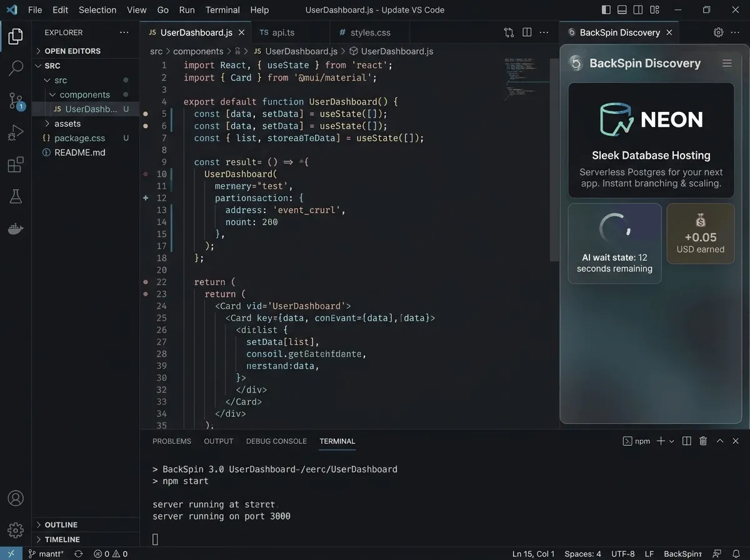Click sync changes icon in status bar
This screenshot has width=750, height=560.
[x=78, y=554]
